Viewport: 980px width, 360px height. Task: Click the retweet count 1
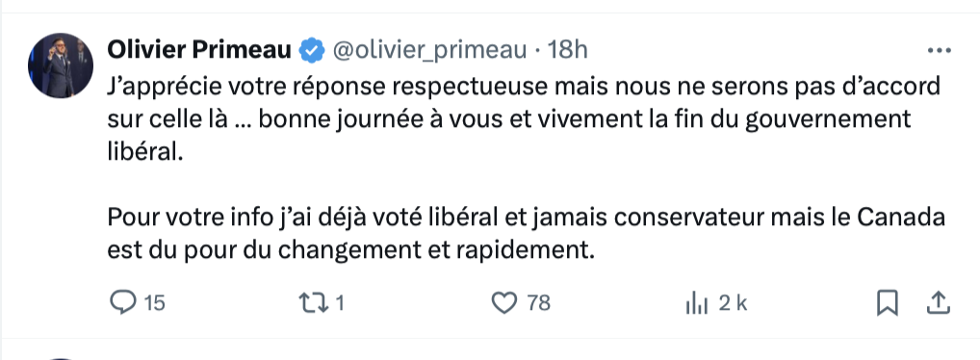point(340,303)
